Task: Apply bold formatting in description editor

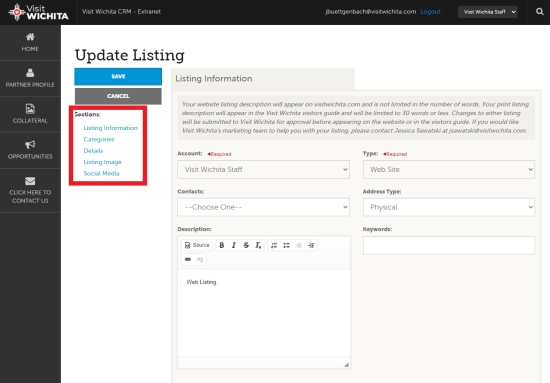Action: click(222, 245)
